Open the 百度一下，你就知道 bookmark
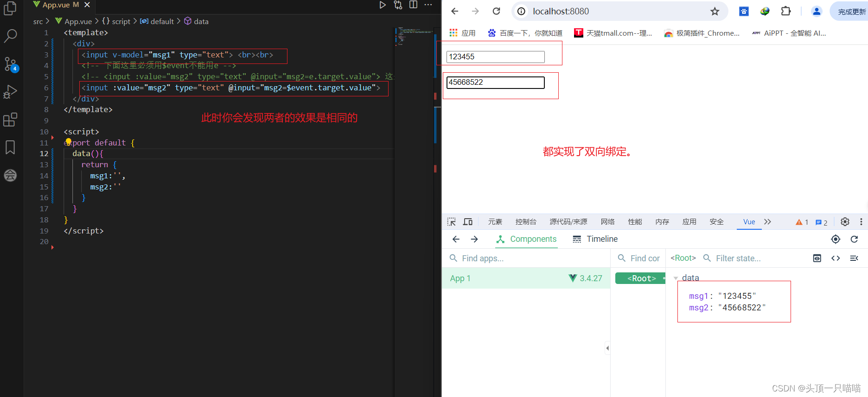The height and width of the screenshot is (397, 868). (x=525, y=33)
